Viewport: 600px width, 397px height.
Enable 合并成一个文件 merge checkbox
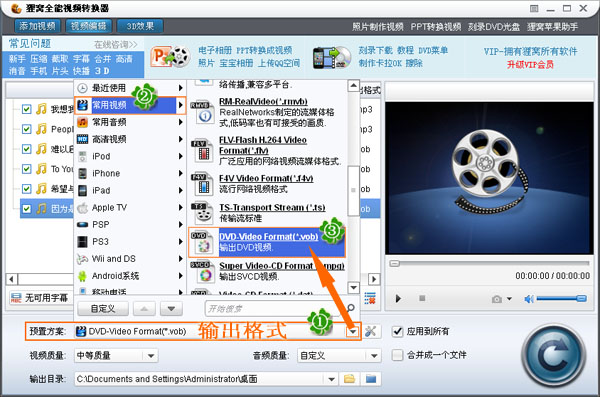(x=398, y=355)
